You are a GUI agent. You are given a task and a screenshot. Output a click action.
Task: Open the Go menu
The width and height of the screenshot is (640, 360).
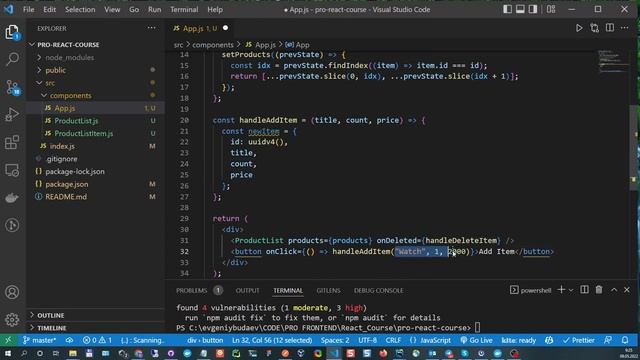point(134,9)
